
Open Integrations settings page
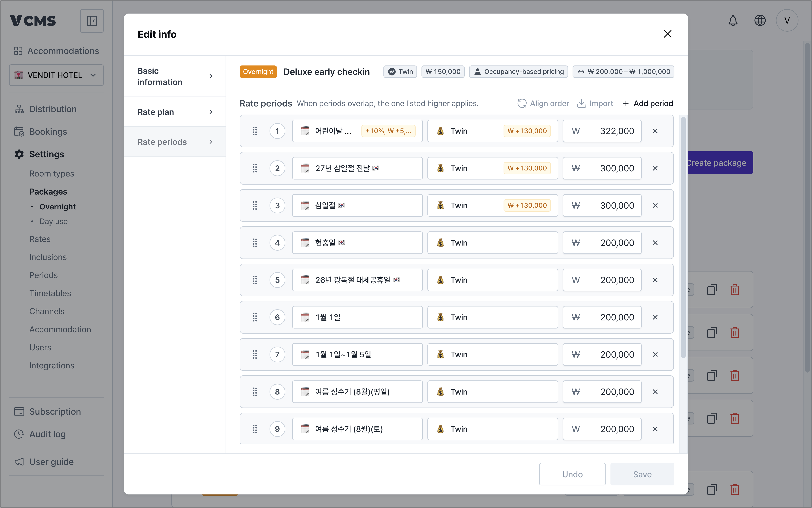(x=52, y=366)
